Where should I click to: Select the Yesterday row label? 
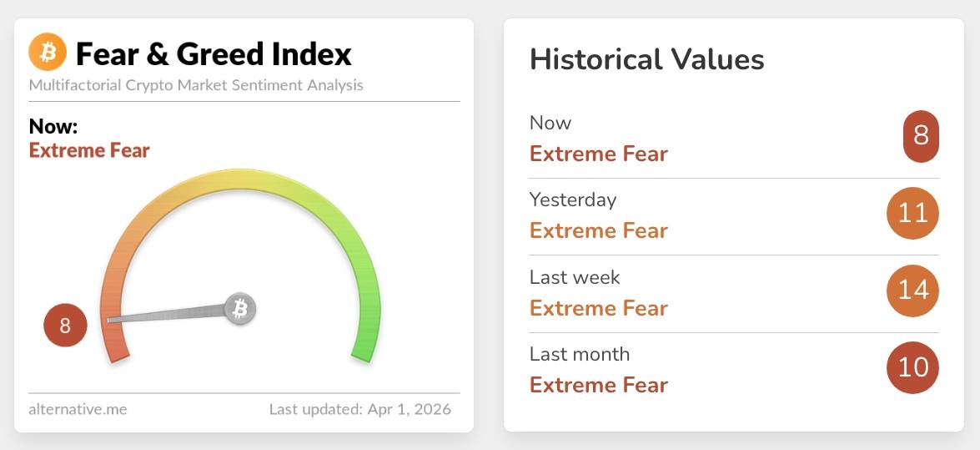pyautogui.click(x=573, y=200)
